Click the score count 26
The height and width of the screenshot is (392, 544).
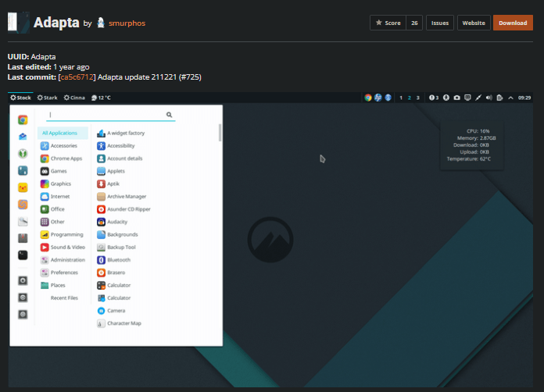pos(414,23)
